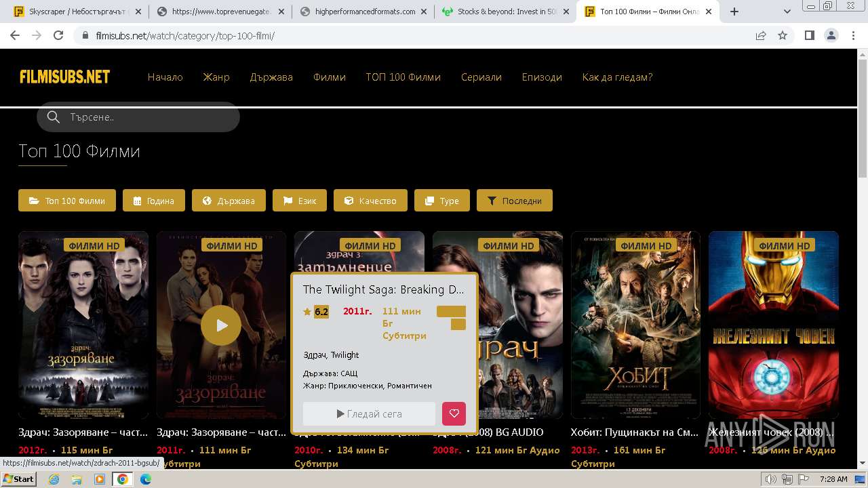Image resolution: width=868 pixels, height=488 pixels.
Task: Click the Търсене search field
Action: coord(138,117)
